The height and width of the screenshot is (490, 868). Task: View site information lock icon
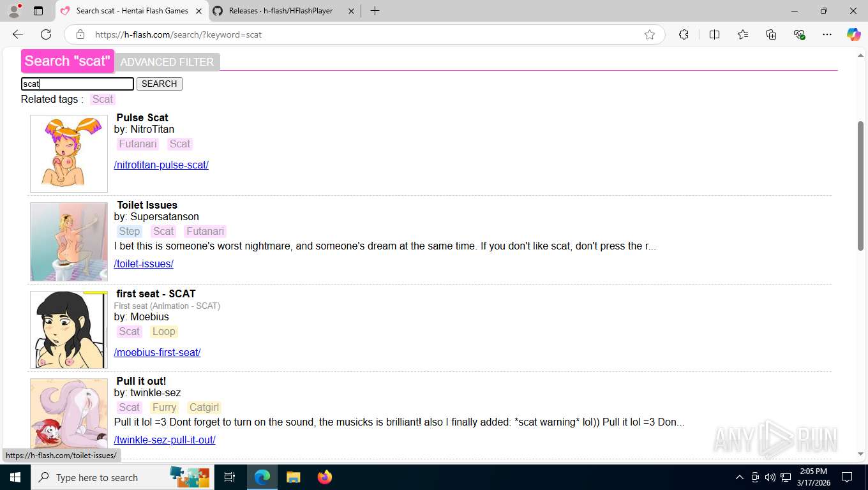80,34
